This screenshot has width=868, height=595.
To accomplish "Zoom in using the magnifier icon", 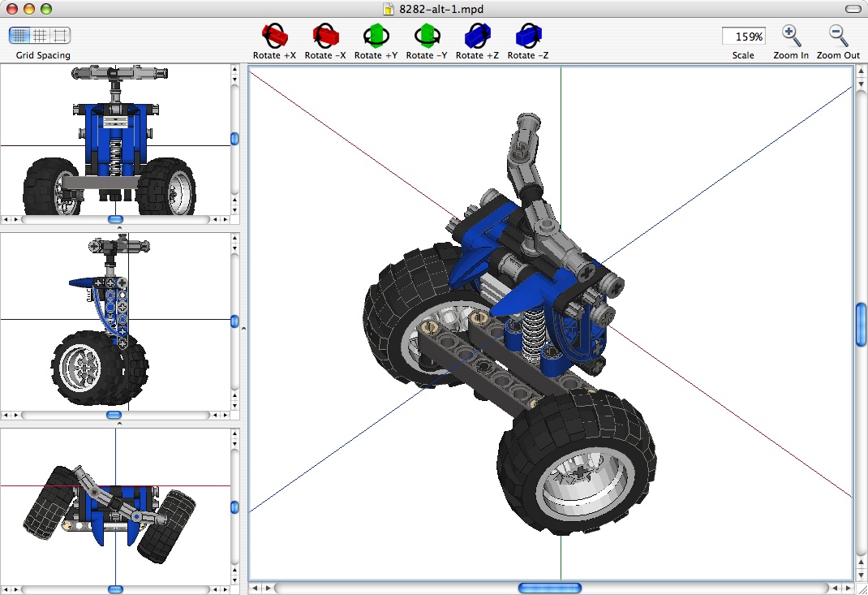I will click(790, 35).
